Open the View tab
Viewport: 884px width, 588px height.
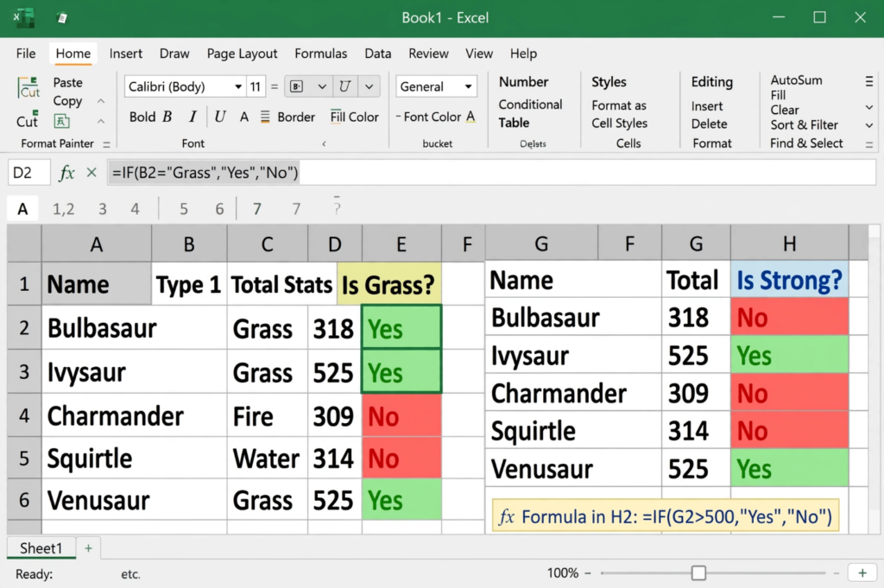click(479, 54)
